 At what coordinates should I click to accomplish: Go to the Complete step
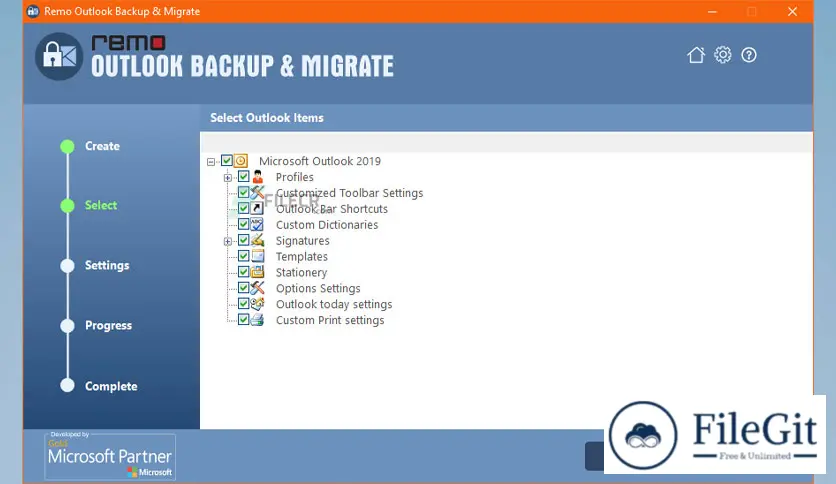[x=111, y=386]
